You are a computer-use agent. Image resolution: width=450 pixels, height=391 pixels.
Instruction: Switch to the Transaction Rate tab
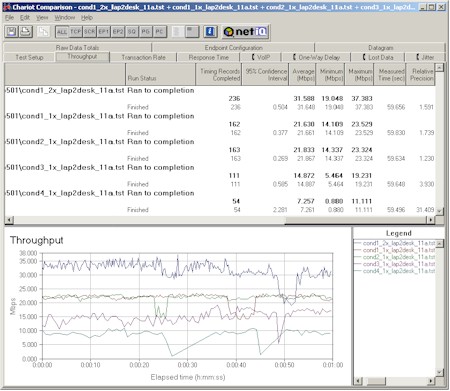pos(143,57)
